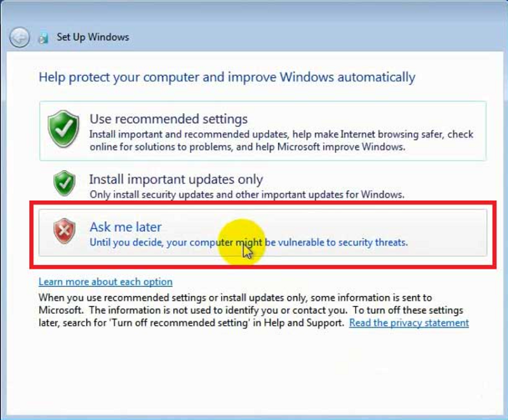508x420 pixels.
Task: Click the word 'automatically' in the main heading
Action: pyautogui.click(x=376, y=78)
